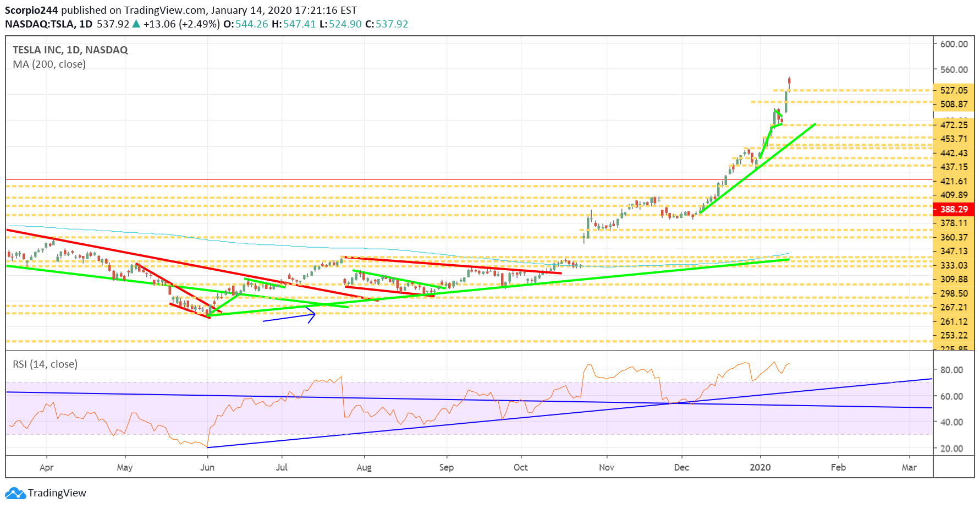This screenshot has height=508, width=980.
Task: Click the Jul date axis label
Action: click(x=282, y=467)
